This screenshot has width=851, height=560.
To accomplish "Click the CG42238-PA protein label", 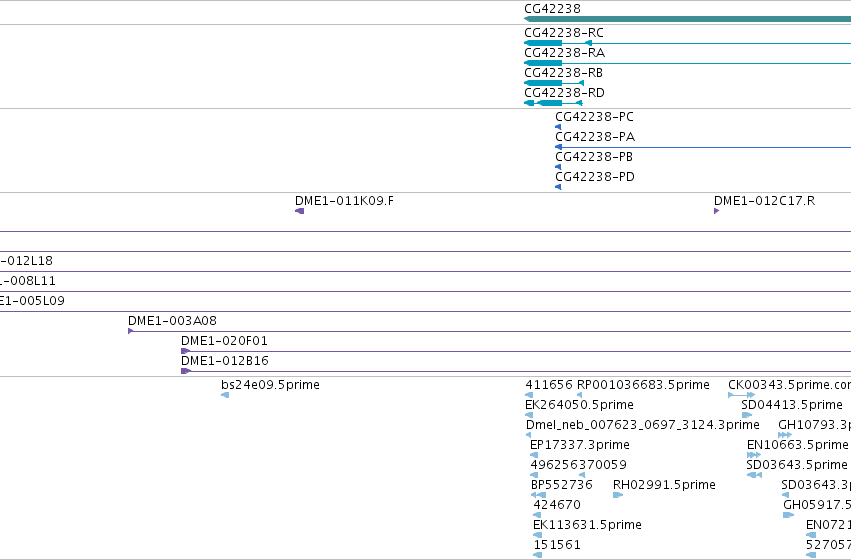I will [x=595, y=137].
